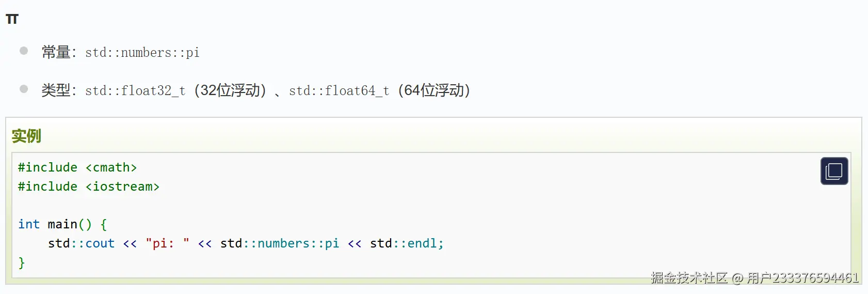Click std::cout in the code
Viewport: 868px width, 294px height.
click(x=81, y=243)
